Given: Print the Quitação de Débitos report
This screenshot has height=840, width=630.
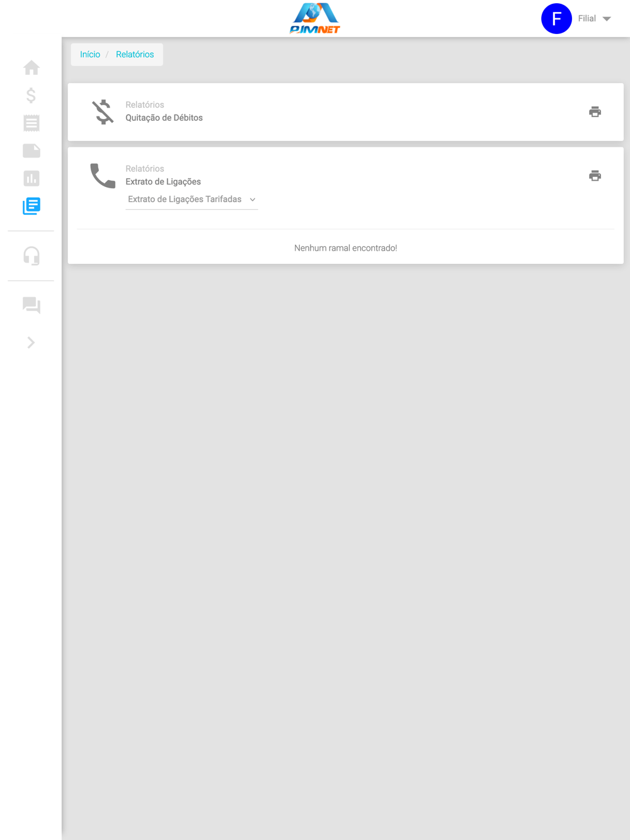Looking at the screenshot, I should click(x=595, y=112).
